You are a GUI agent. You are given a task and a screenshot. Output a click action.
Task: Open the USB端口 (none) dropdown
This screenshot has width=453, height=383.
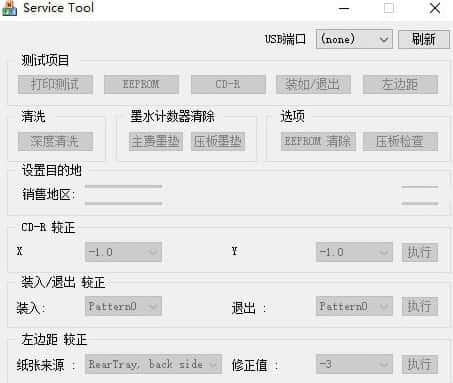coord(354,39)
